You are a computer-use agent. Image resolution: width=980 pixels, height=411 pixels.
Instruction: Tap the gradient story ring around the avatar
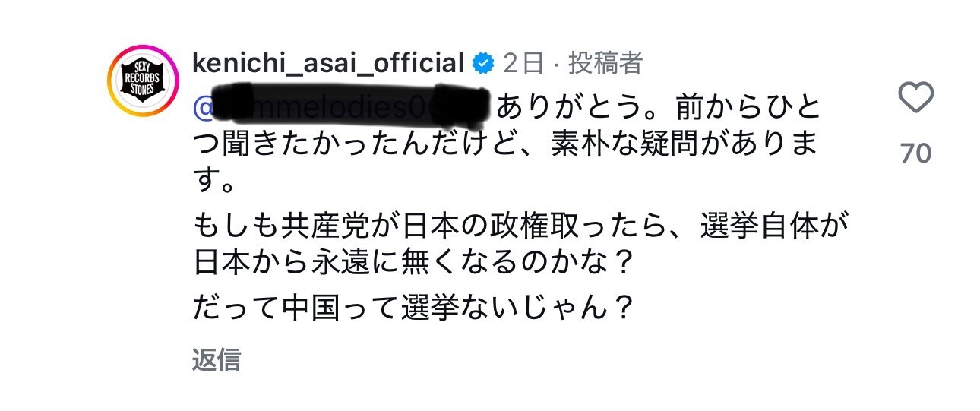(143, 80)
